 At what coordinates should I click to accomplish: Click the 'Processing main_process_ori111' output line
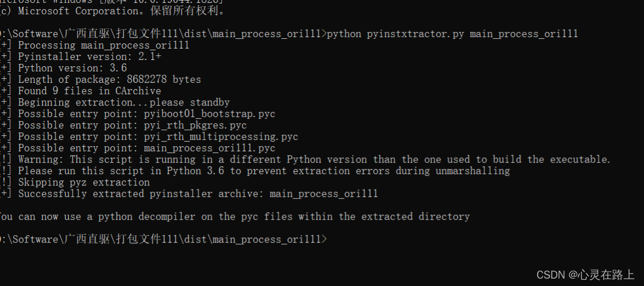coord(103,45)
